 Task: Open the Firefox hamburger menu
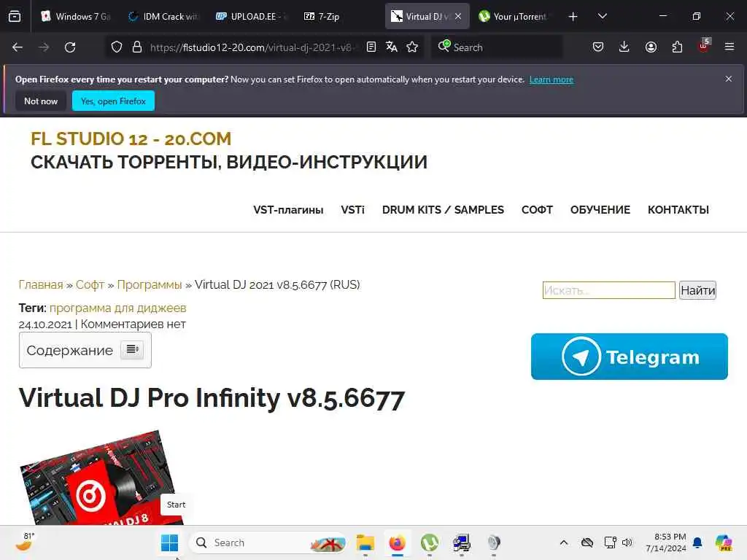[729, 47]
